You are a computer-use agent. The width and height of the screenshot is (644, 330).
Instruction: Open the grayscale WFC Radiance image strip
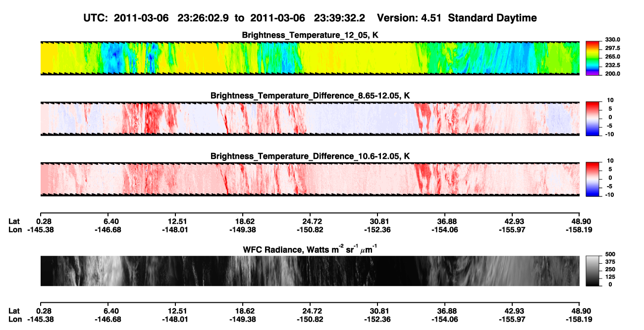[310, 271]
